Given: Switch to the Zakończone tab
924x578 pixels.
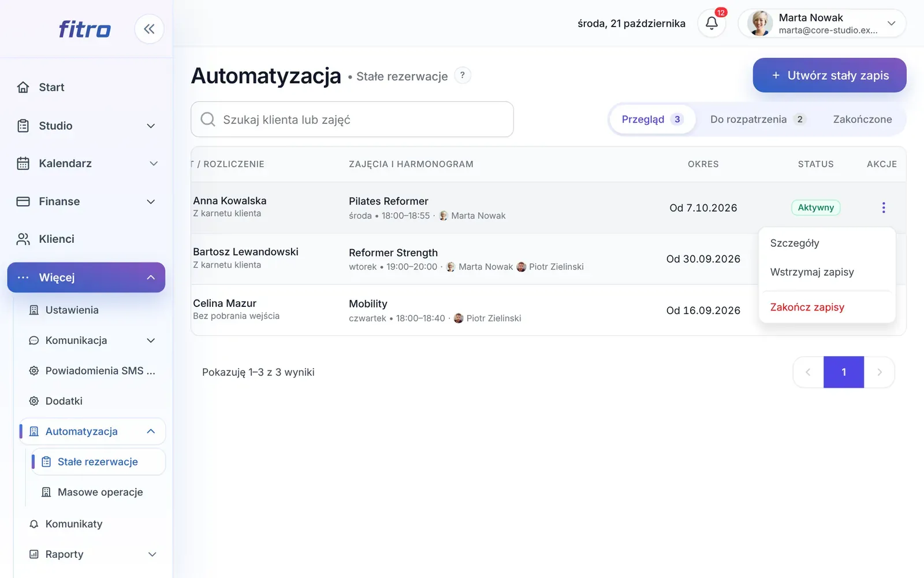Looking at the screenshot, I should tap(862, 119).
